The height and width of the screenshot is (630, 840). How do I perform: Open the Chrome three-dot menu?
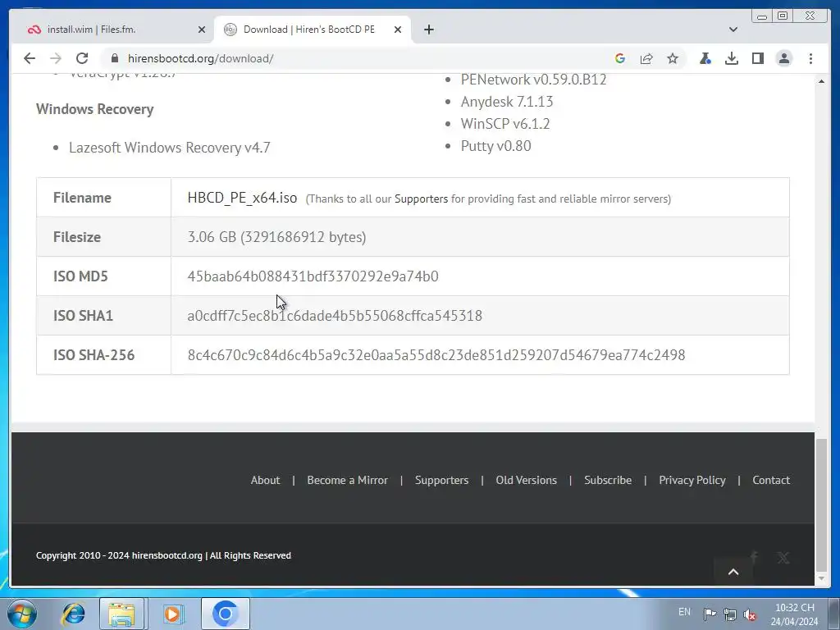pos(810,58)
